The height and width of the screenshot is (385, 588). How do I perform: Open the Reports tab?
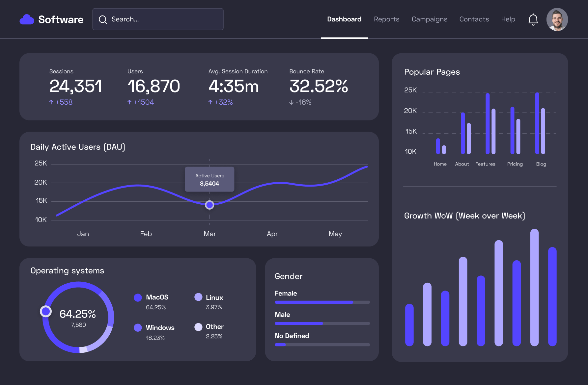pyautogui.click(x=386, y=19)
